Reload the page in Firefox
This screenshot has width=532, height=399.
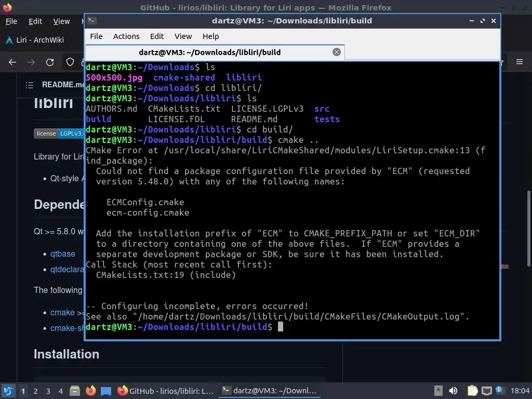click(50, 62)
